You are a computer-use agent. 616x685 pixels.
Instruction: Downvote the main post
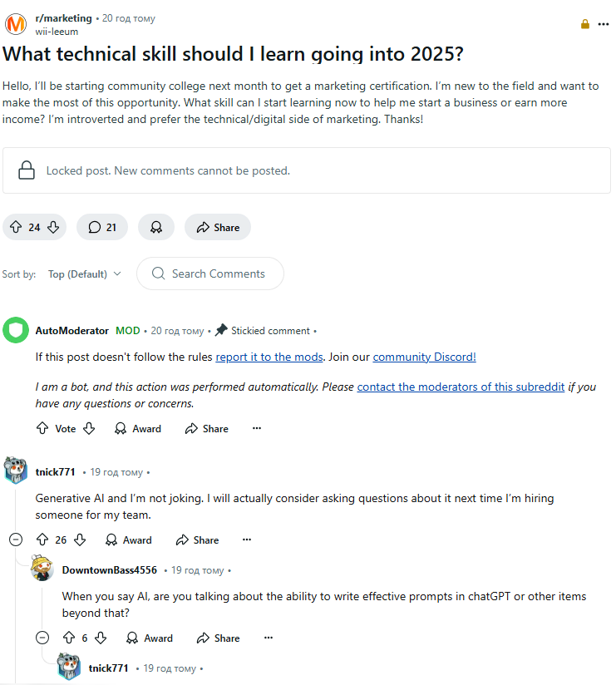click(53, 227)
